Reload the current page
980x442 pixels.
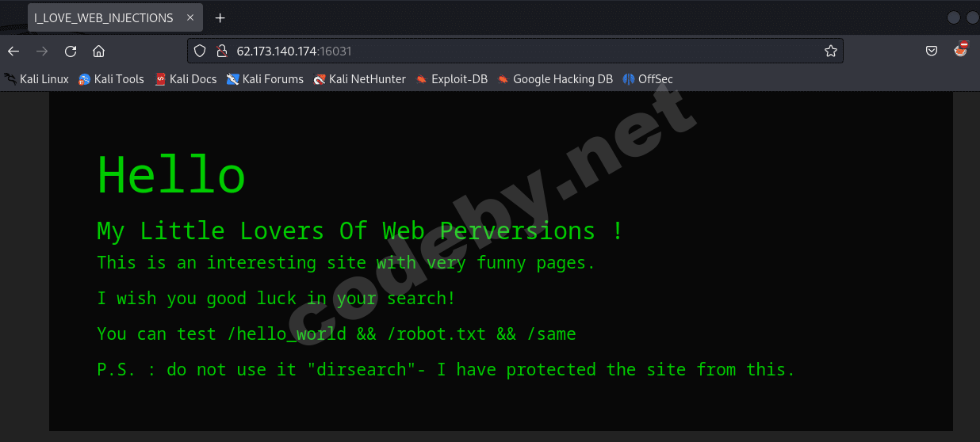[71, 51]
